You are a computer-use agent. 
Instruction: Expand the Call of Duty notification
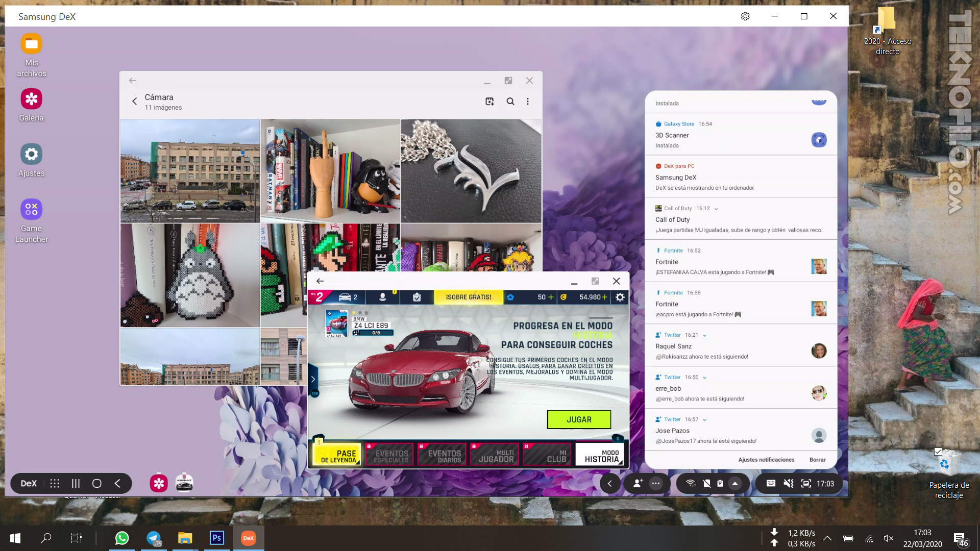coord(716,209)
